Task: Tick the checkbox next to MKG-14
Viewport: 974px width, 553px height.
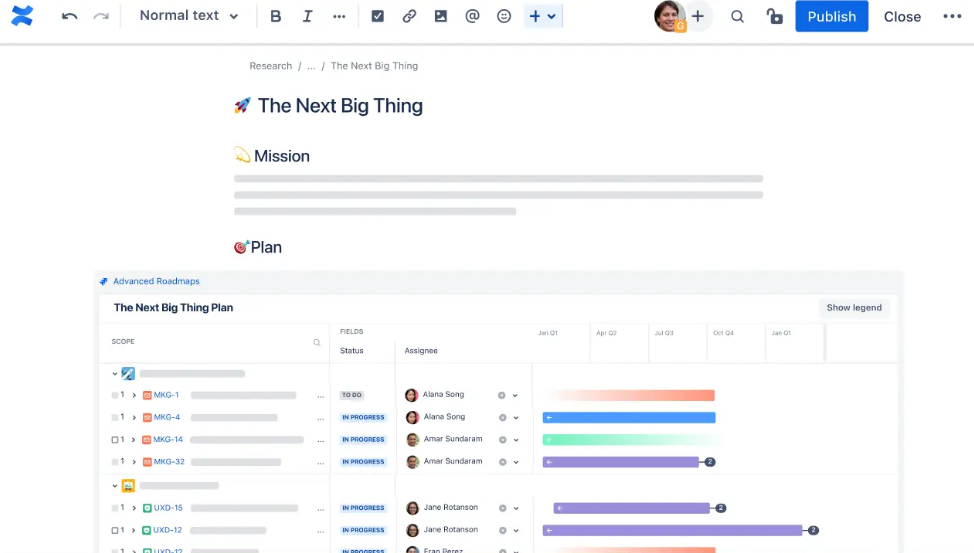Action: [115, 440]
